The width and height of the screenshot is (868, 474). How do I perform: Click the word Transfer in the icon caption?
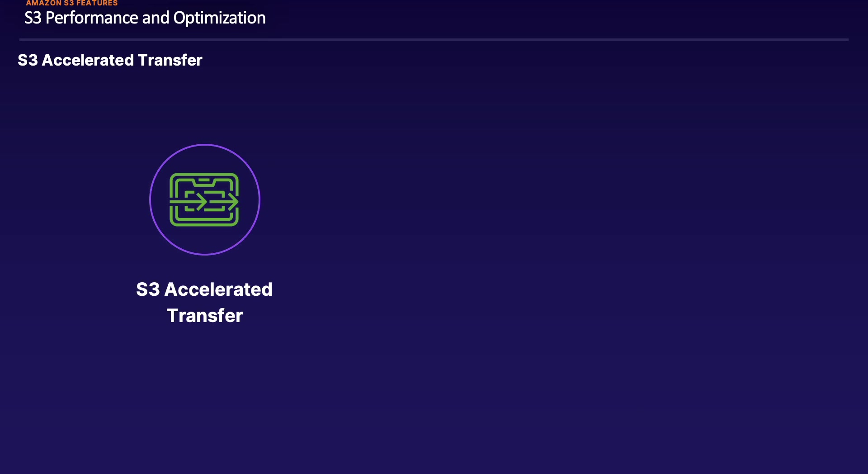pyautogui.click(x=205, y=316)
